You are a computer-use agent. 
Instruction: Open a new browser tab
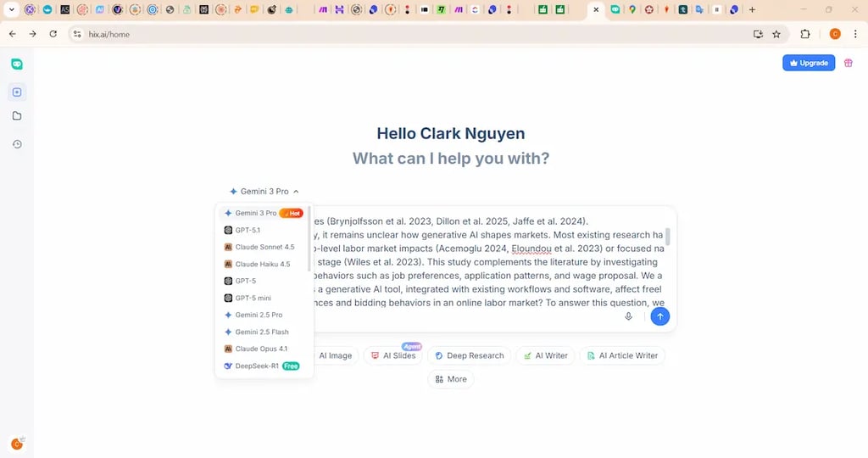point(752,9)
